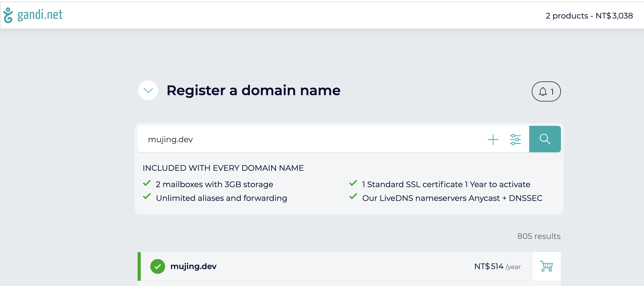Image resolution: width=644 pixels, height=286 pixels.
Task: Click 'Our LiveDNS nameservers Anycast + DNSSEC' text
Action: 452,198
